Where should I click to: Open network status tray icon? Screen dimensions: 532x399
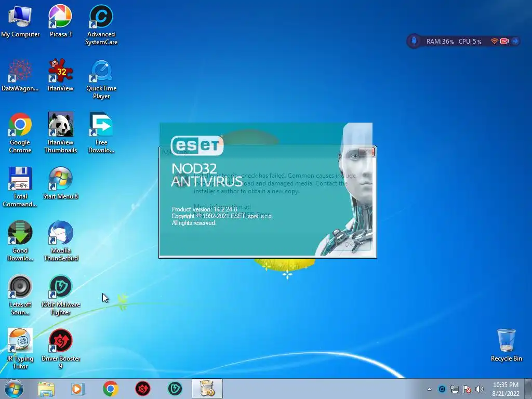pyautogui.click(x=454, y=389)
